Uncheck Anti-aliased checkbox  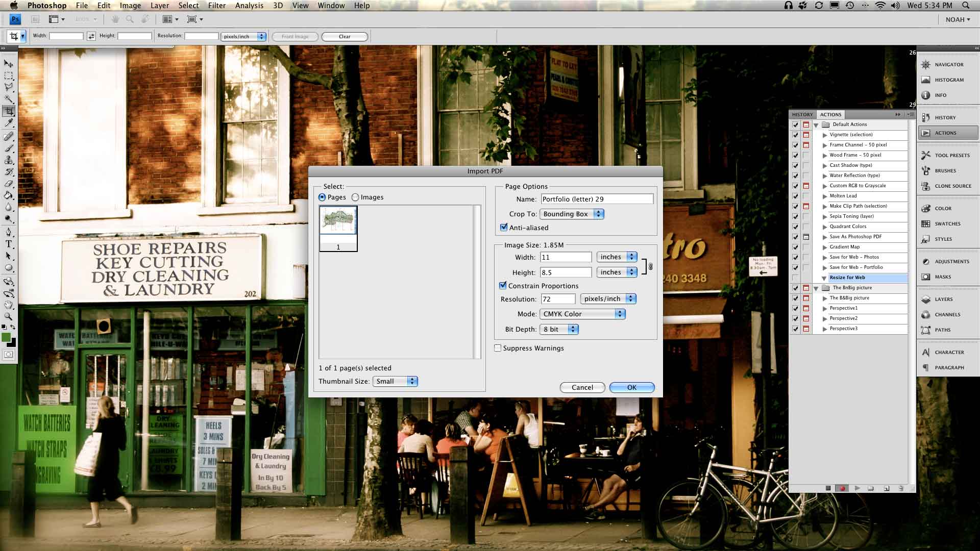504,228
